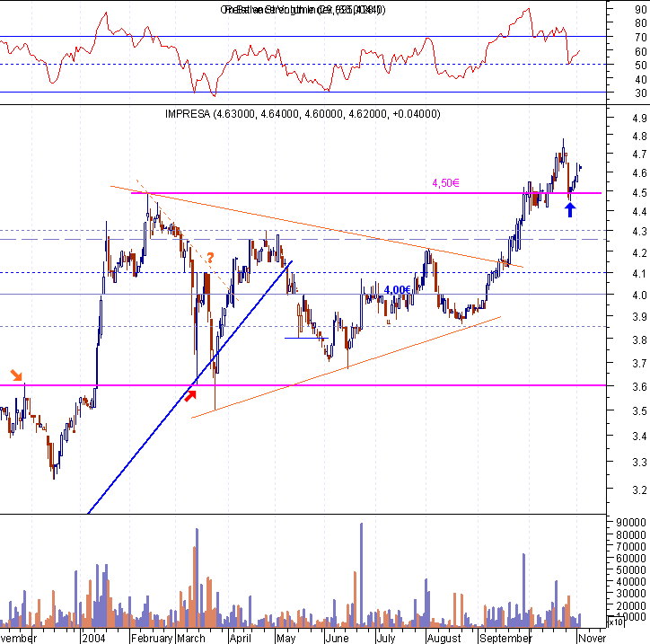The width and height of the screenshot is (650, 644).
Task: Click the tall March volume bar
Action: 197,578
